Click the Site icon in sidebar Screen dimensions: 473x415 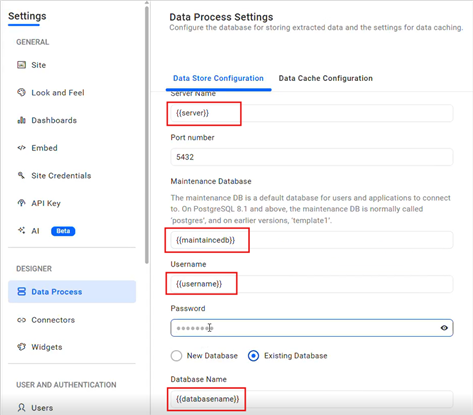coord(21,65)
